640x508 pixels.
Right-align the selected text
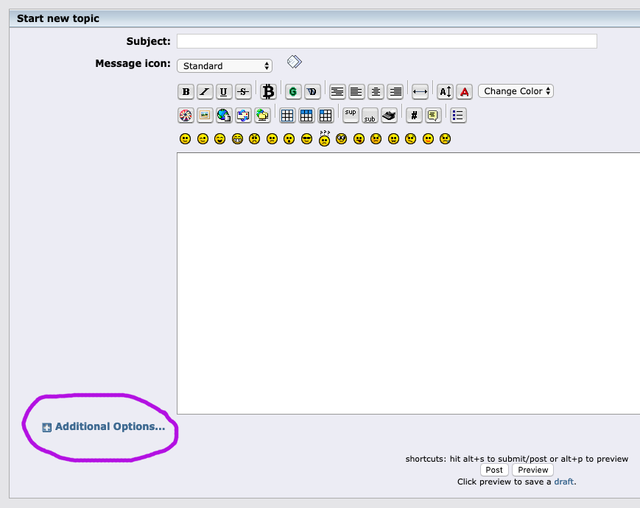coord(395,91)
